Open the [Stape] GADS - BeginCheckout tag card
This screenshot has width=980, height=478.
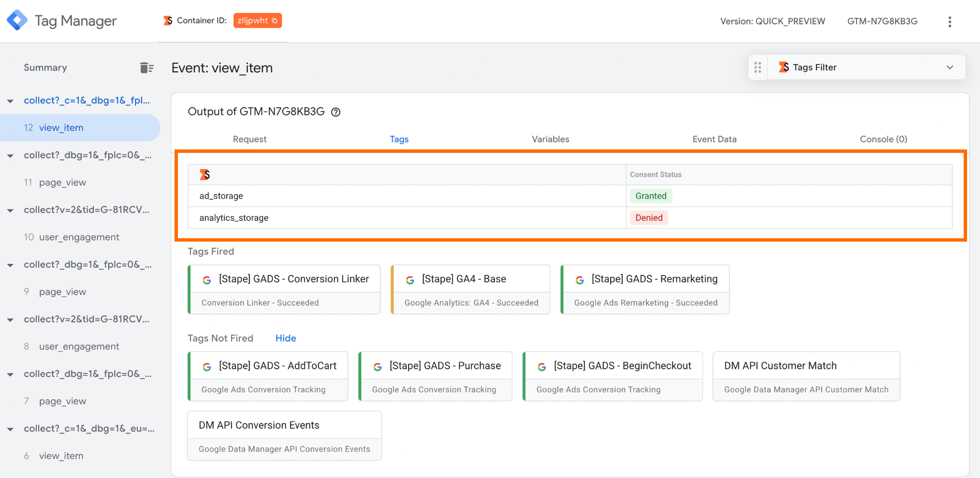612,376
